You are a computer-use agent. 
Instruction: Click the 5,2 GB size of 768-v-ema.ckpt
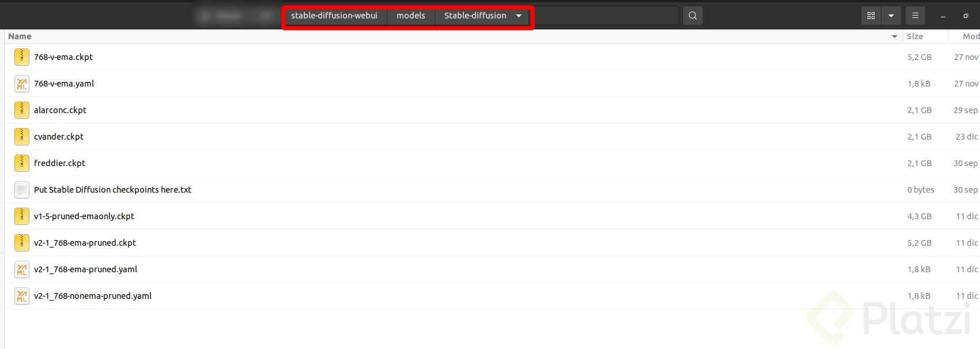pos(919,57)
